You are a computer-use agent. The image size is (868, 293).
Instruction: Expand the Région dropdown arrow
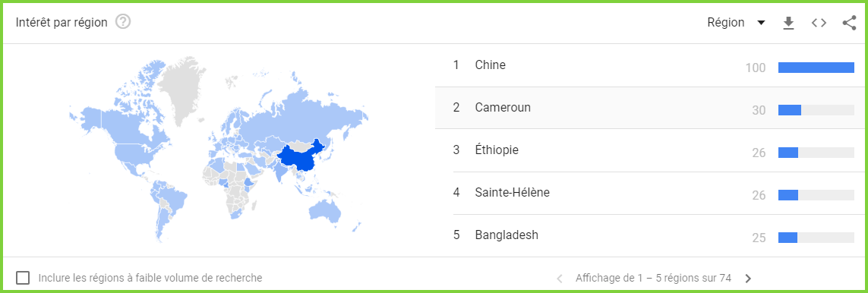pos(761,23)
